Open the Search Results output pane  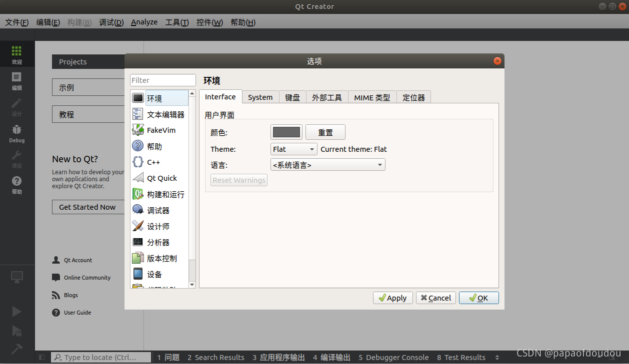tap(216, 358)
